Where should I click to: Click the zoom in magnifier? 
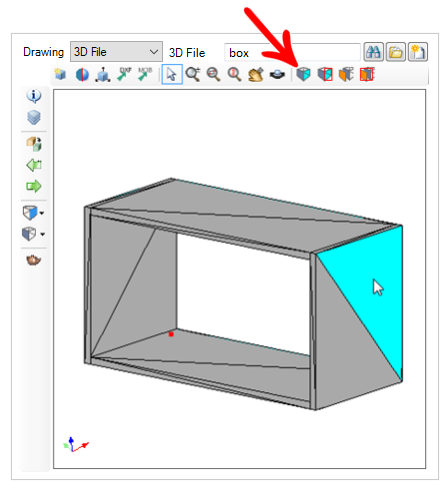coord(193,74)
